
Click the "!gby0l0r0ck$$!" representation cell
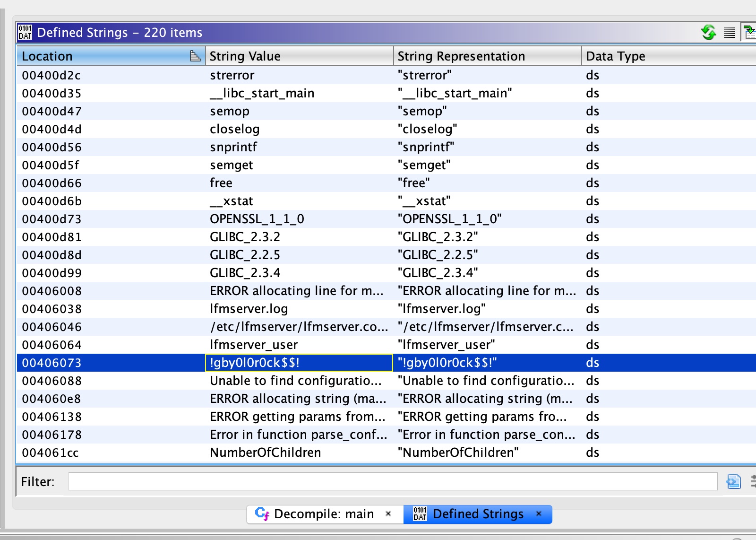[487, 363]
